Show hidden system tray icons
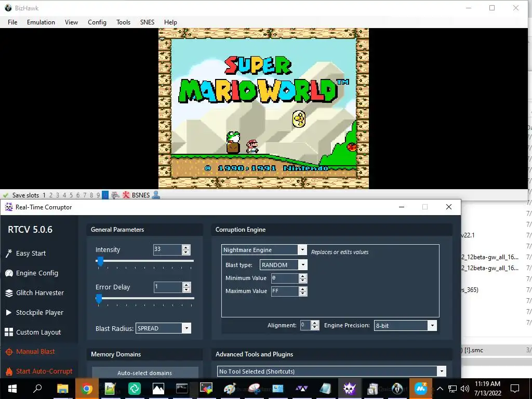This screenshot has width=532, height=399. click(440, 389)
